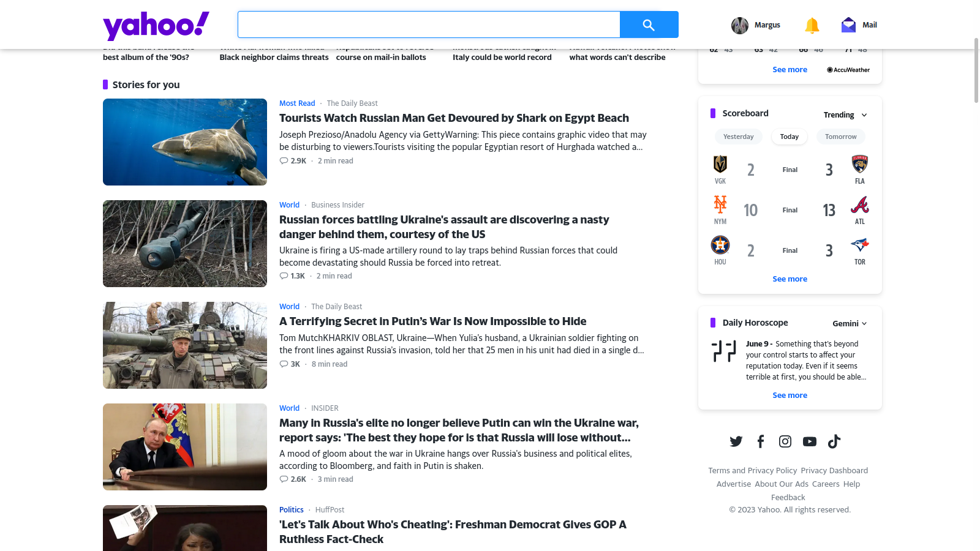Open the soldier and tank thumbnail

point(185,345)
